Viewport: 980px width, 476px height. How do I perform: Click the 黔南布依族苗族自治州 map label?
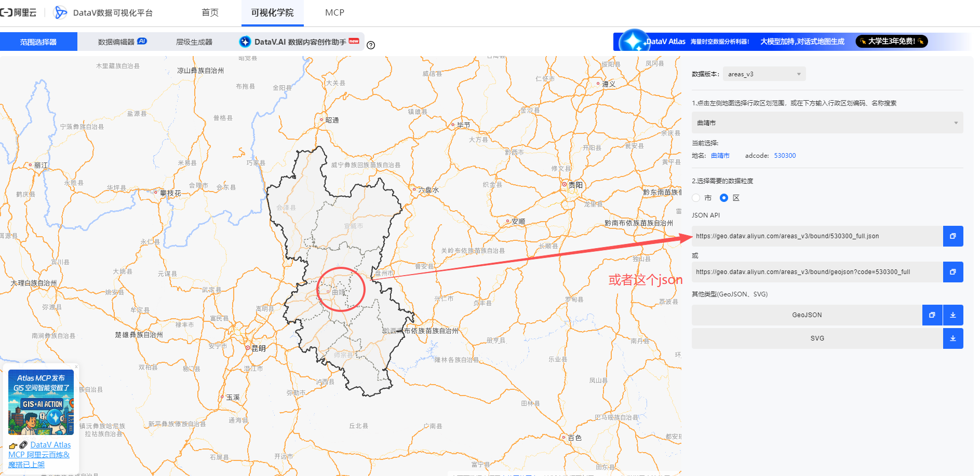pos(638,223)
